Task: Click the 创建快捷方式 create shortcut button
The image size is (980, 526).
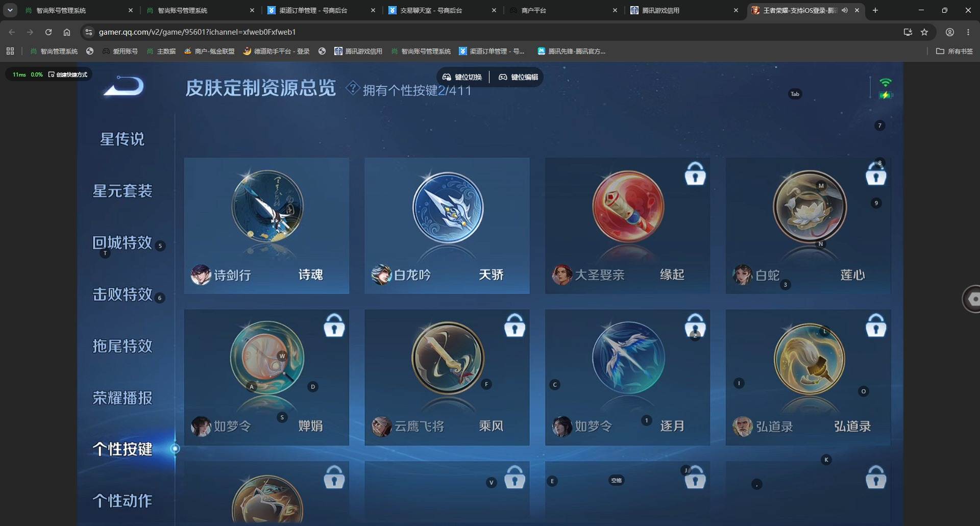Action: coord(68,74)
